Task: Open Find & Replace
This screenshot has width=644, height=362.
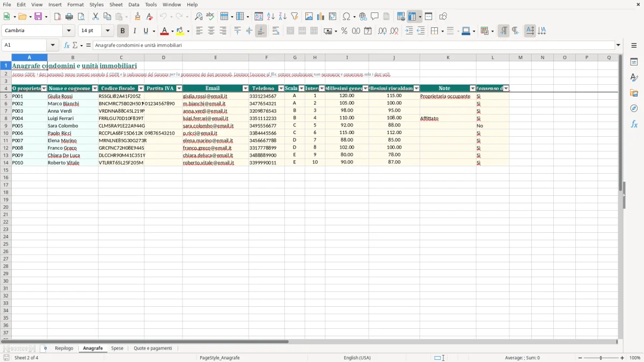Action: click(199, 17)
